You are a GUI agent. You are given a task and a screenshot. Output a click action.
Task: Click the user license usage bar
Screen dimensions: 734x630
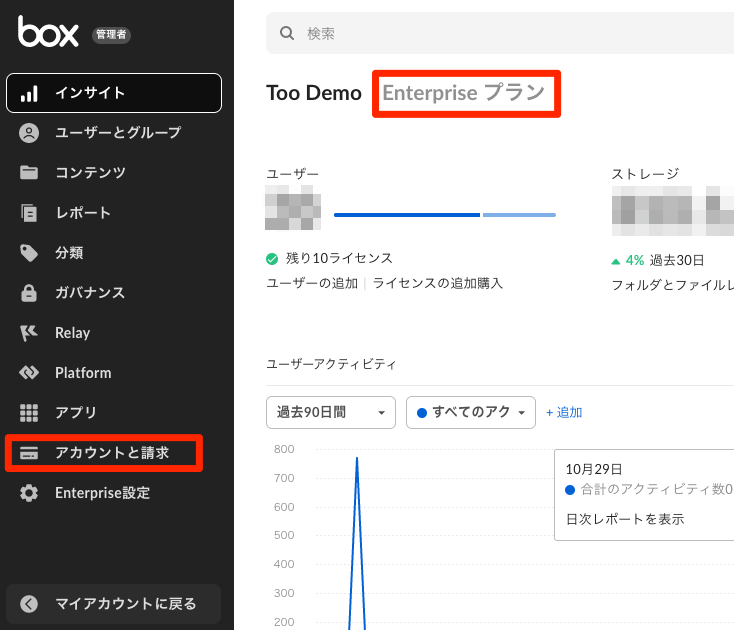(x=445, y=215)
